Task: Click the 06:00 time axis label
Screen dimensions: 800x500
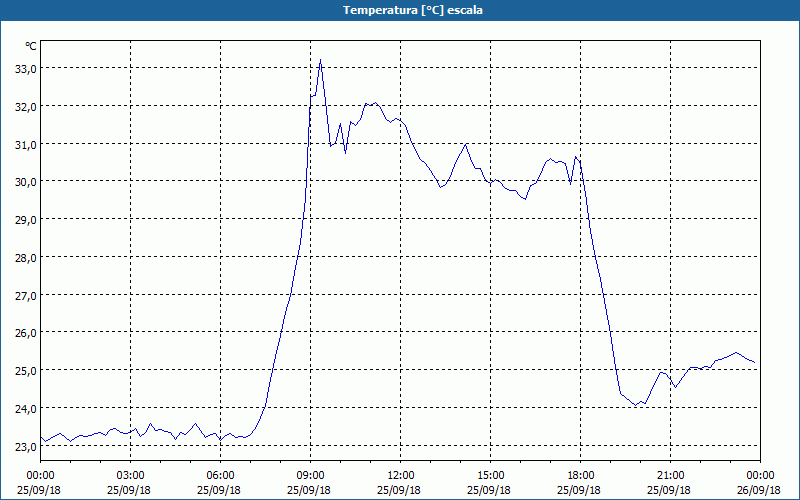Action: [x=220, y=476]
